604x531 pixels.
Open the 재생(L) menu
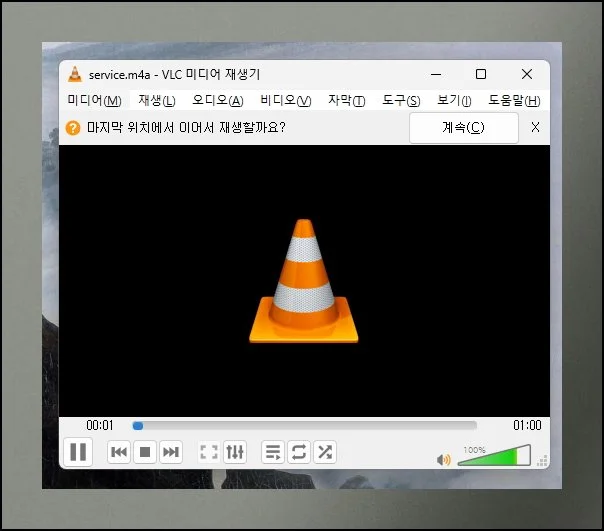pos(157,101)
